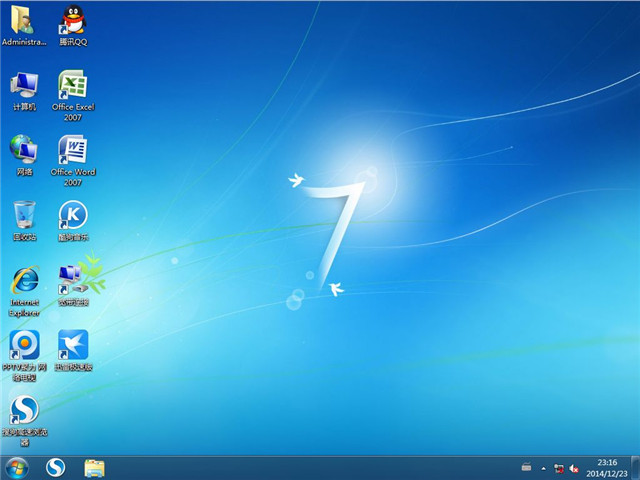Open the network status tray icon
Screen dimensions: 640x480
coord(559,468)
